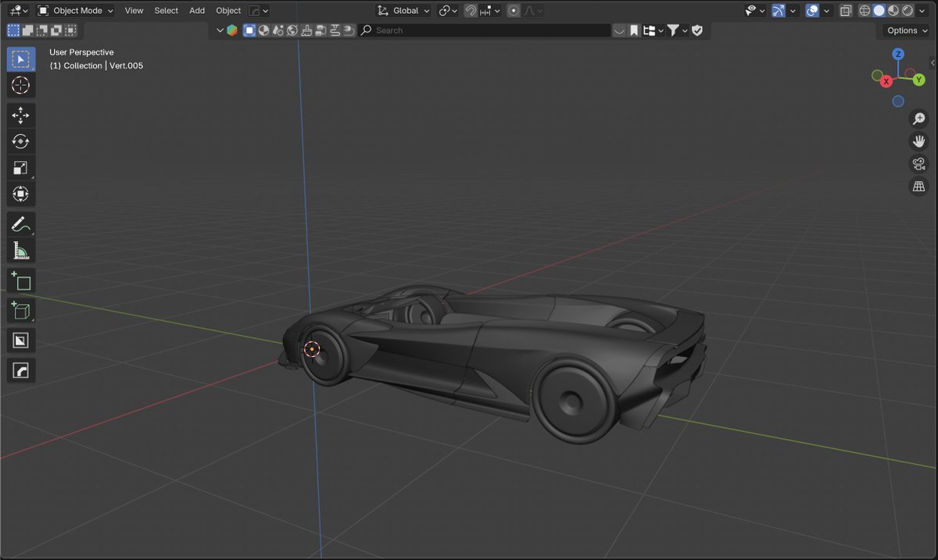
Task: Click the blue Z axis on navigation gizmo
Action: (x=899, y=54)
